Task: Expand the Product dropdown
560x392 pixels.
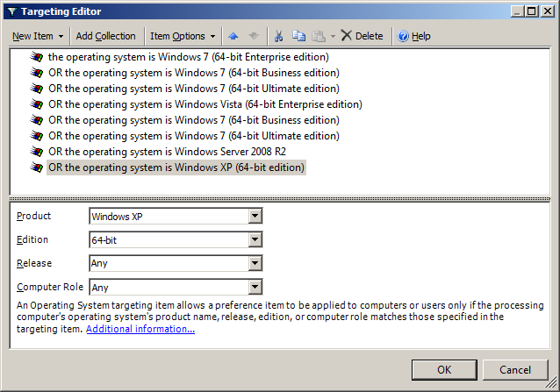Action: pos(255,217)
